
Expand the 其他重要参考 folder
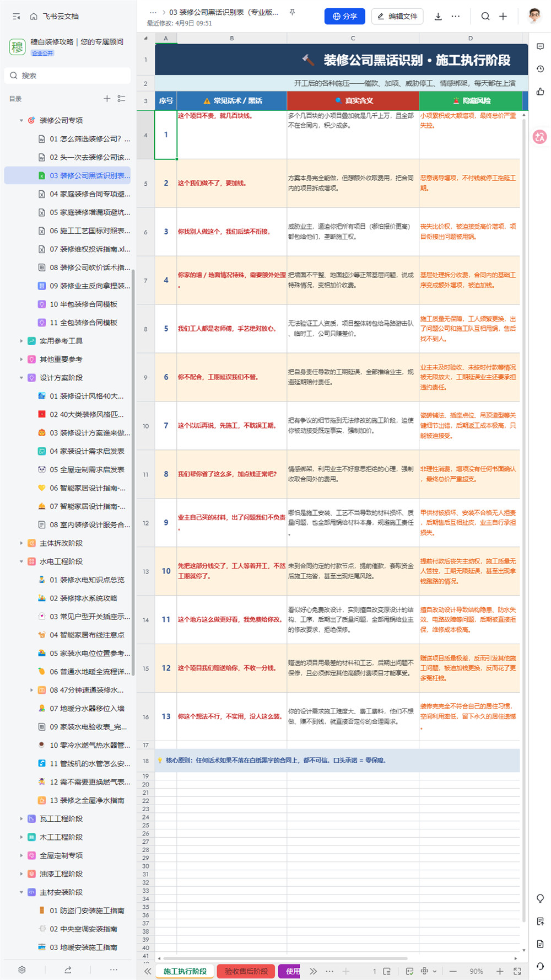pos(21,359)
